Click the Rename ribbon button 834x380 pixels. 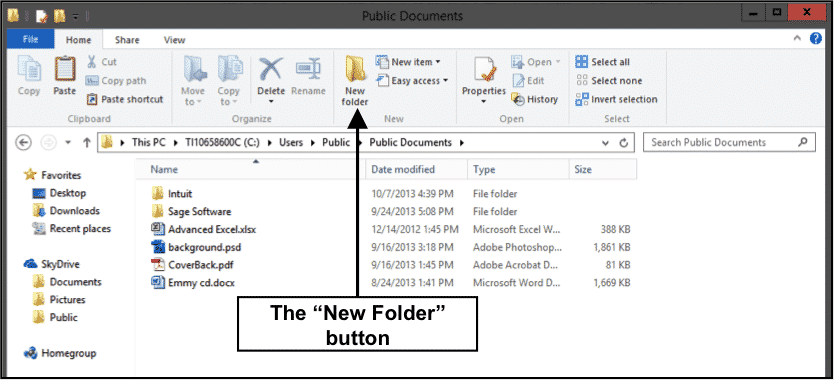308,76
